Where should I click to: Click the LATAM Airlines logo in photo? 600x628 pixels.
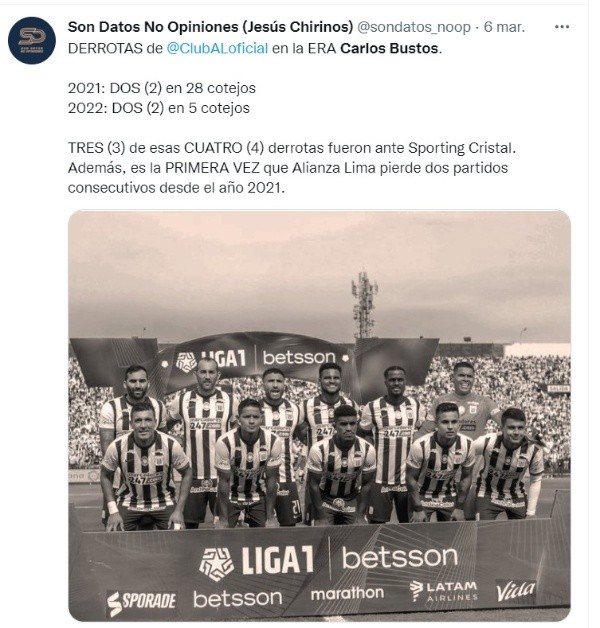[443, 591]
